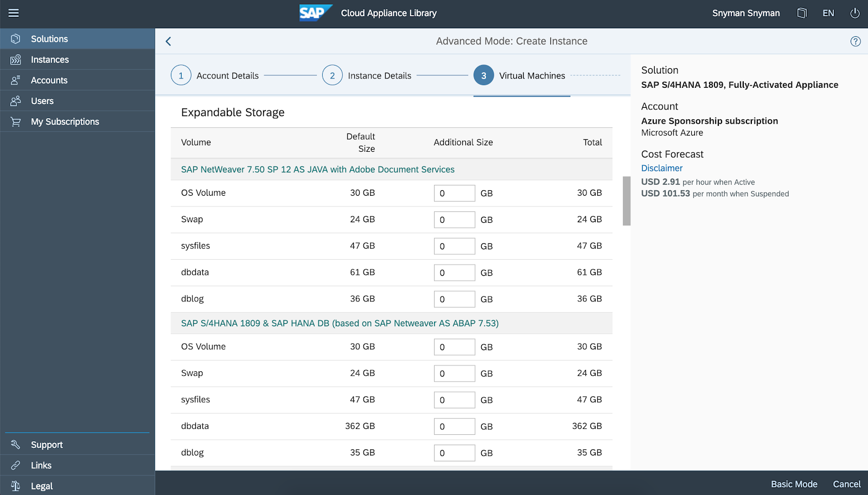The height and width of the screenshot is (495, 868).
Task: Edit additional size for NetWeaver OS Volume
Action: [x=455, y=193]
